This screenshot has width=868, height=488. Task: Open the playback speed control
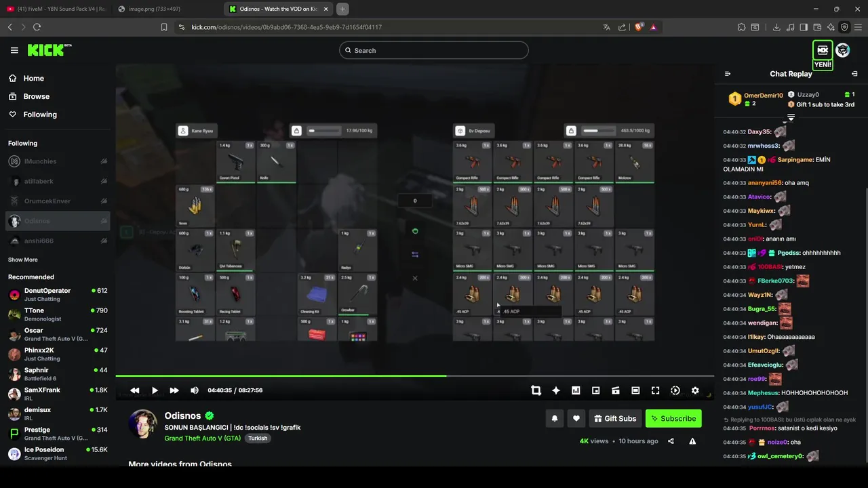pos(675,390)
